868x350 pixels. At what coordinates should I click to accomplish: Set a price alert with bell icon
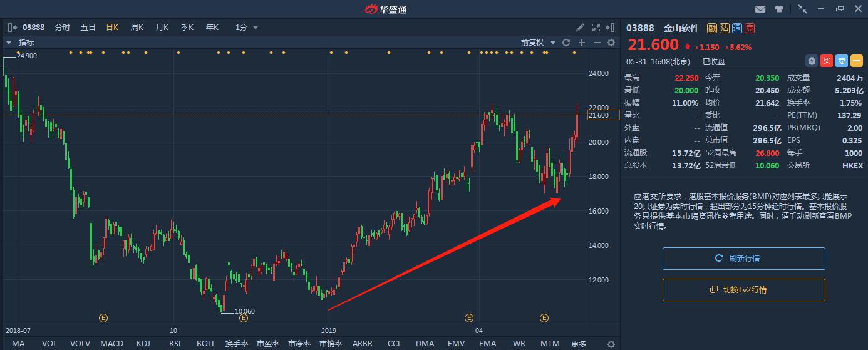(812, 61)
